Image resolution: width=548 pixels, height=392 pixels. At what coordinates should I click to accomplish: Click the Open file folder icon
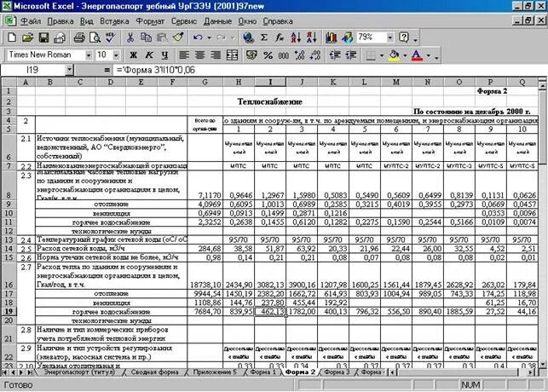click(x=27, y=37)
